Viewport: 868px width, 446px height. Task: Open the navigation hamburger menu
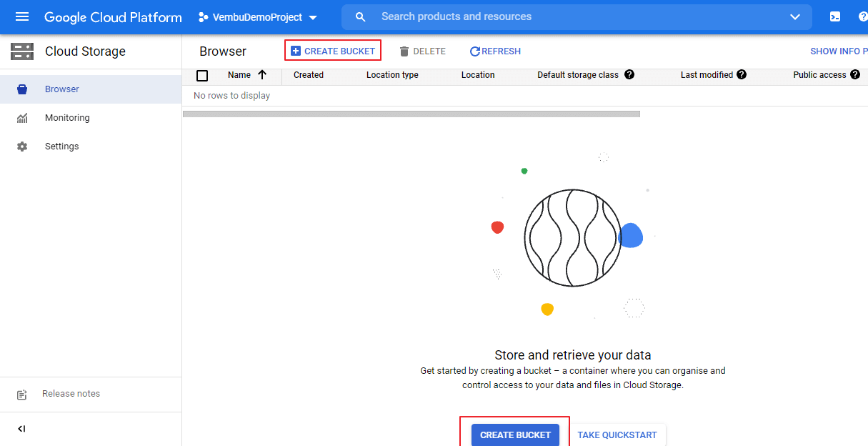(22, 16)
